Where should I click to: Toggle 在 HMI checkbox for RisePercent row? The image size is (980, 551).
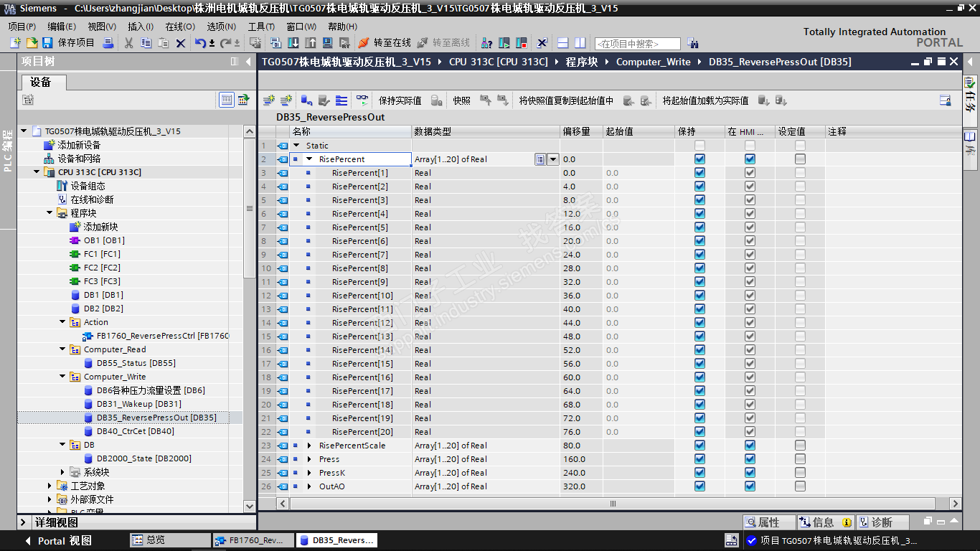[750, 159]
